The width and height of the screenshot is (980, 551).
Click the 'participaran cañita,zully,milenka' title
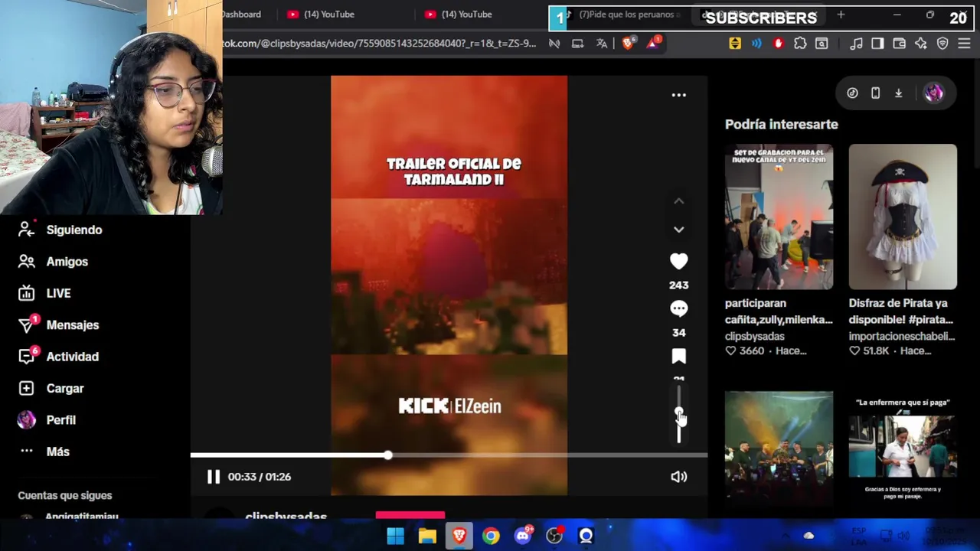click(x=779, y=311)
